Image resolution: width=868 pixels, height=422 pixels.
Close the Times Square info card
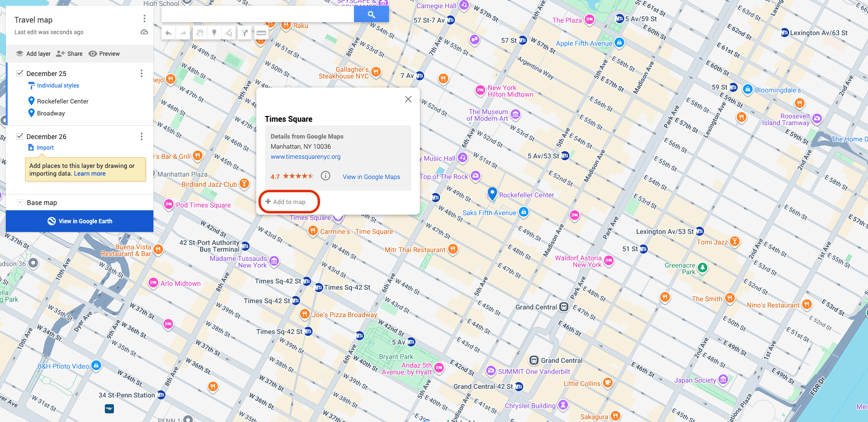point(408,99)
